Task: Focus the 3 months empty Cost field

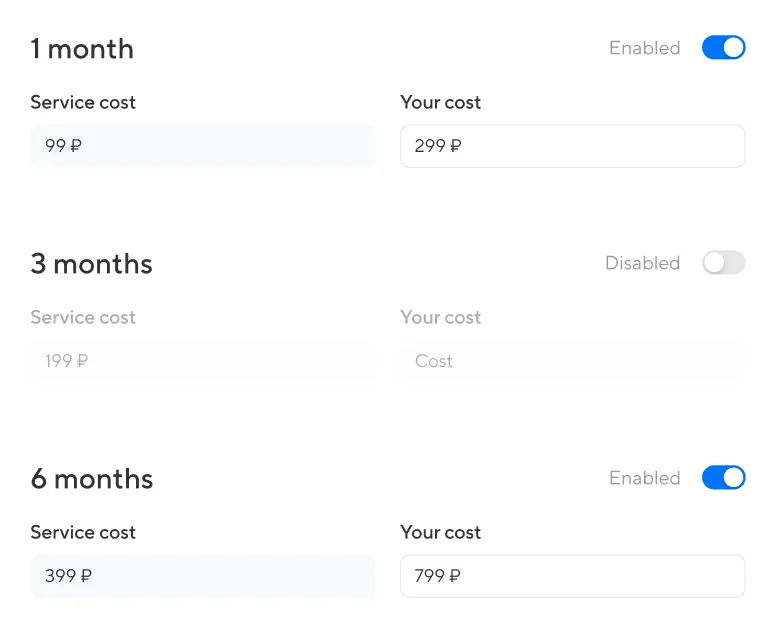Action: pyautogui.click(x=572, y=361)
